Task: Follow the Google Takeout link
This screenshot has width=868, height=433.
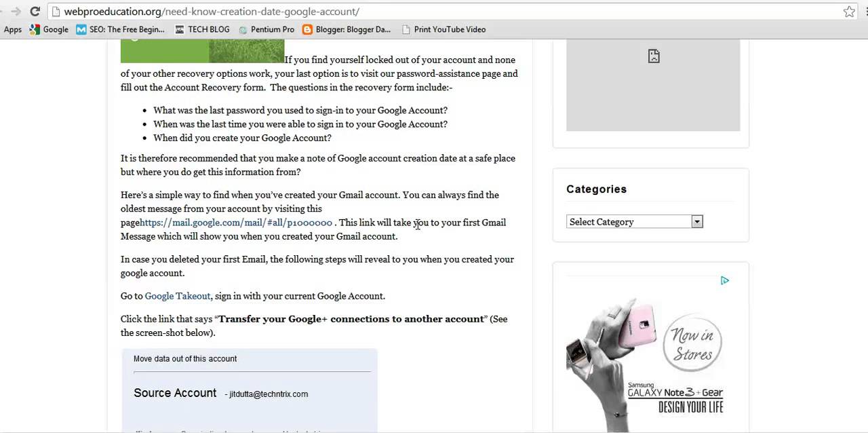Action: (178, 296)
